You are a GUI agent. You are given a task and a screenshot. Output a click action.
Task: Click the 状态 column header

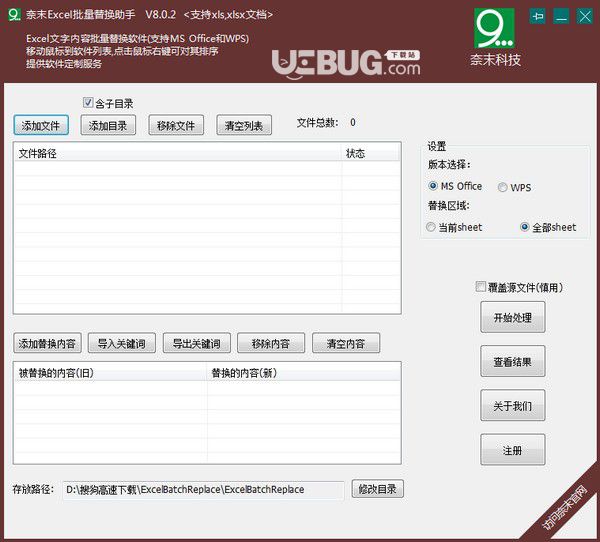370,153
